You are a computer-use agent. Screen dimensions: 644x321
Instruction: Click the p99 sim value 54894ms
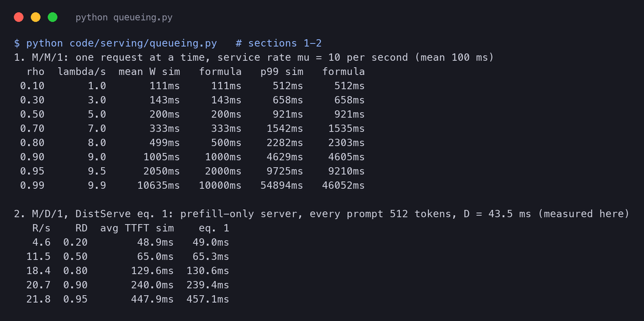tap(282, 185)
